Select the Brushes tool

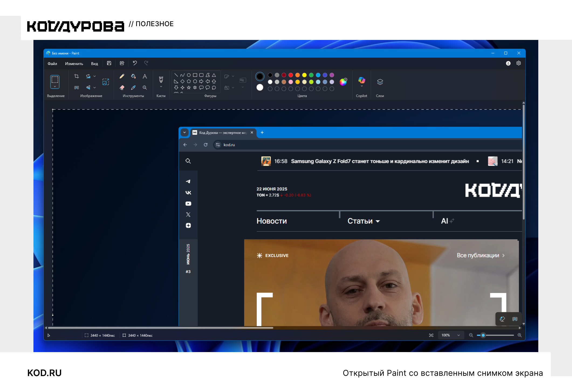click(161, 79)
